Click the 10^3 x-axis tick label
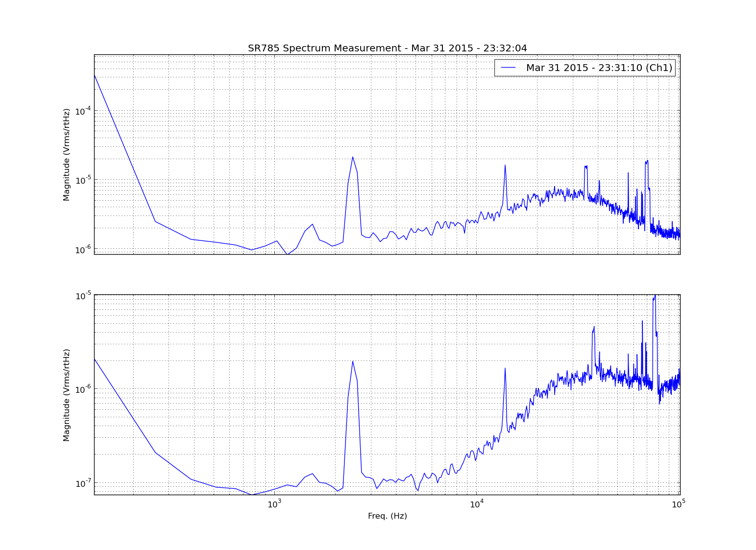The height and width of the screenshot is (550, 756). [x=274, y=503]
